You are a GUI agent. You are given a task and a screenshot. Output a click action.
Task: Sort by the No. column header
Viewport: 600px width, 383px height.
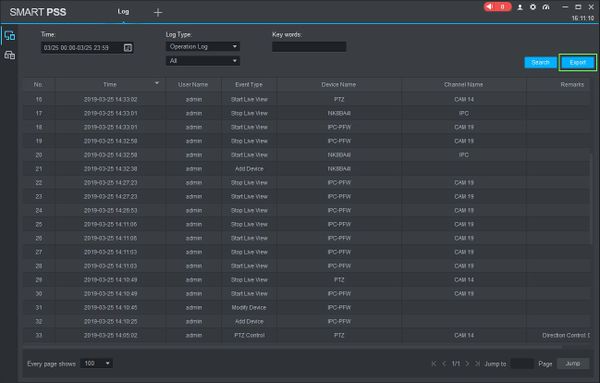tap(38, 85)
